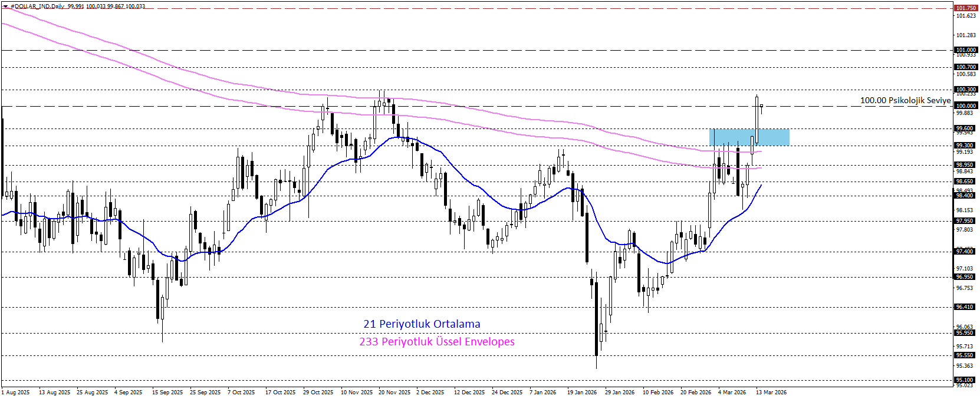Select the blue highlighted rectangle zone

[749, 137]
